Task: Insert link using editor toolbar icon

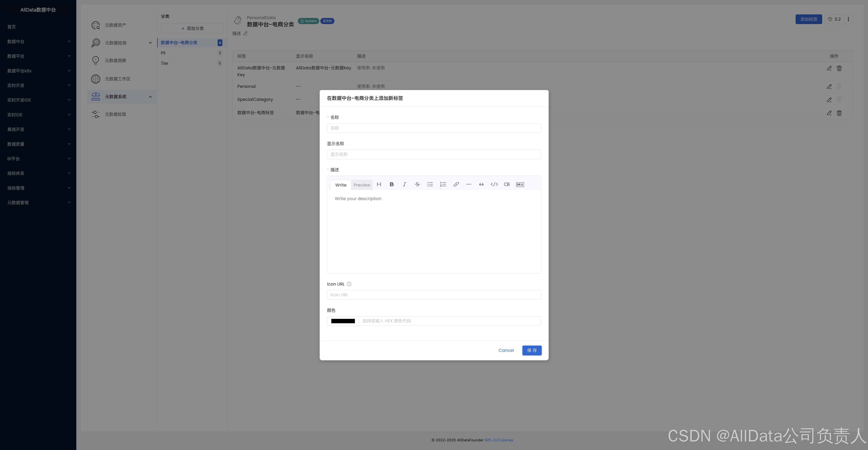Action: point(456,184)
